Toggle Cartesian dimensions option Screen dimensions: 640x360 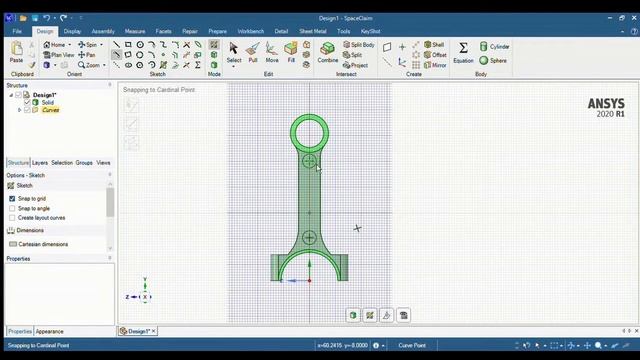click(38, 244)
